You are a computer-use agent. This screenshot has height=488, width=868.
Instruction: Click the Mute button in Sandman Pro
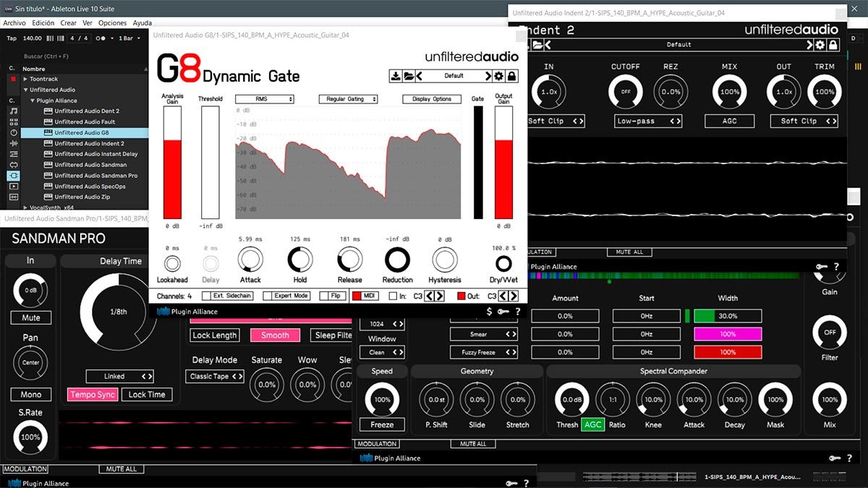click(31, 318)
